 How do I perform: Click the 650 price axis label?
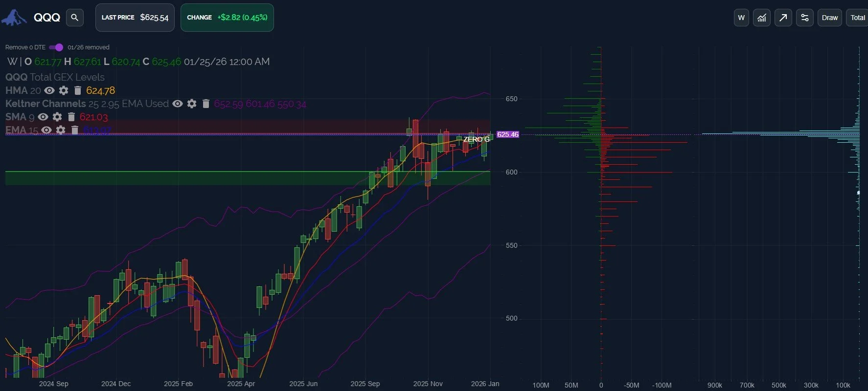click(511, 99)
